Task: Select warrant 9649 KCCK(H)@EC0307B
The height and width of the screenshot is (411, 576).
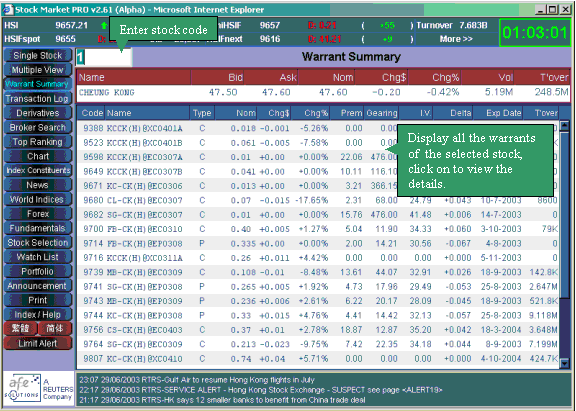Action: [318, 172]
